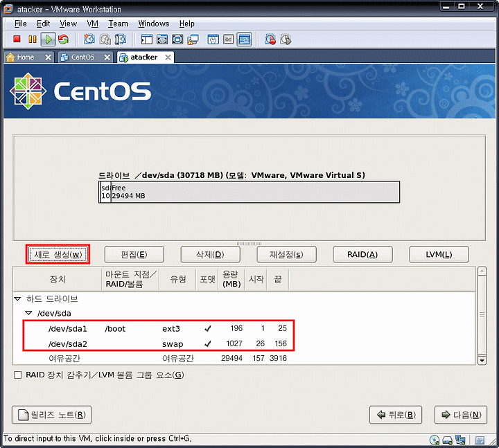The width and height of the screenshot is (499, 448).
Task: Click the CD/DVD device status bar icon
Action: 435,440
